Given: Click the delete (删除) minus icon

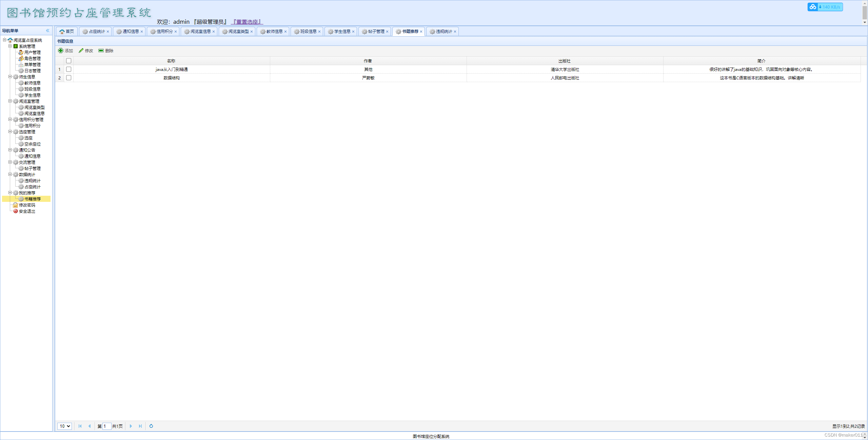Looking at the screenshot, I should click(101, 51).
